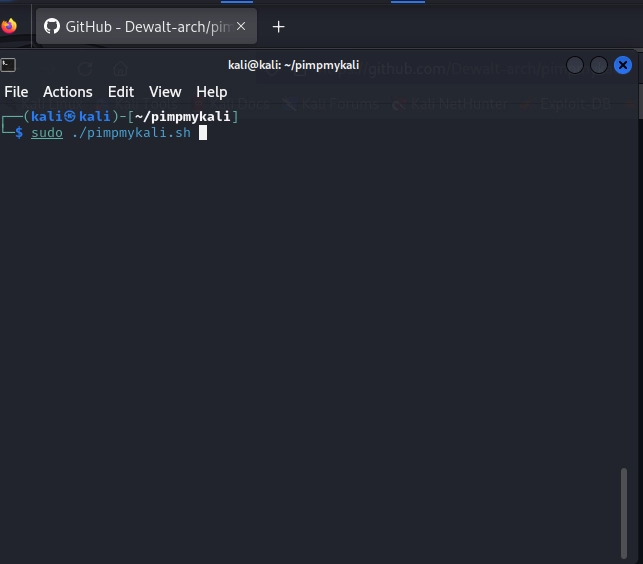
Task: Open a new browser tab with plus
Action: [x=279, y=27]
